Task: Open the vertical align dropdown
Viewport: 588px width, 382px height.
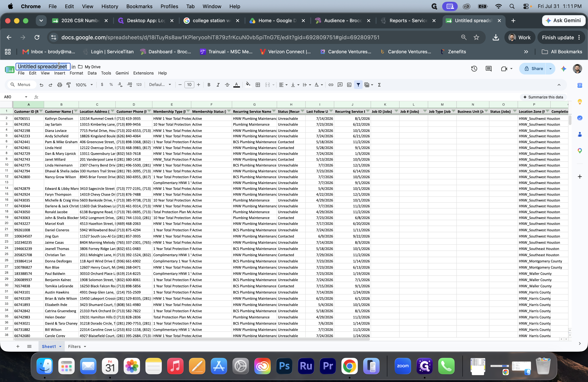Action: point(295,85)
